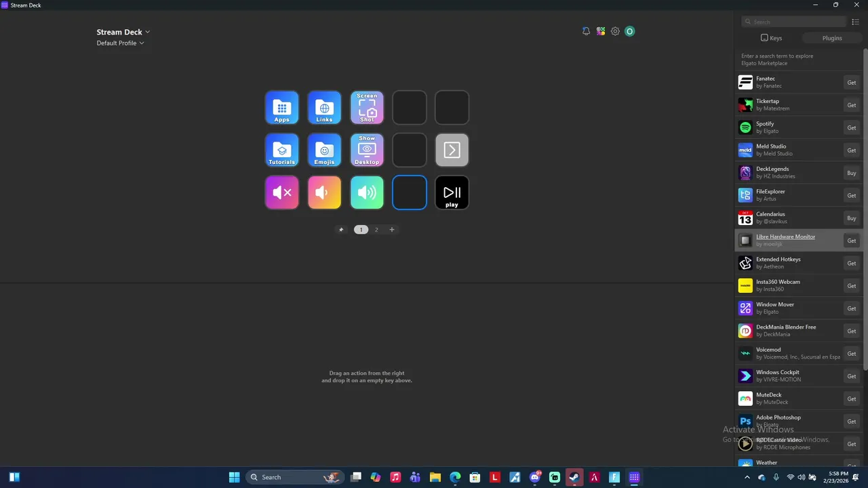868x488 pixels.
Task: Click the Calendarius plugin icon
Action: tap(745, 218)
